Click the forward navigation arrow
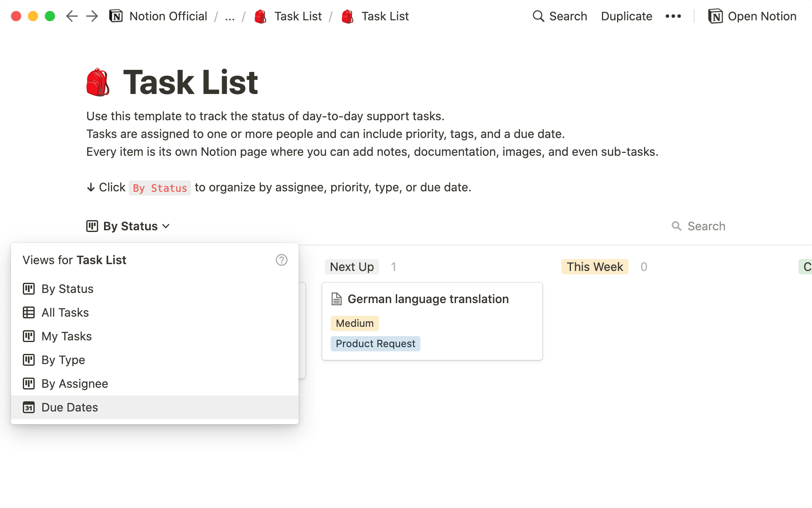The image size is (812, 508). coord(92,16)
